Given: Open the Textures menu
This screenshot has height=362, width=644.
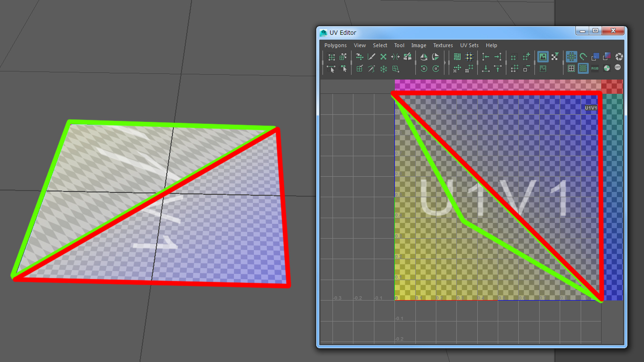Looking at the screenshot, I should point(443,45).
